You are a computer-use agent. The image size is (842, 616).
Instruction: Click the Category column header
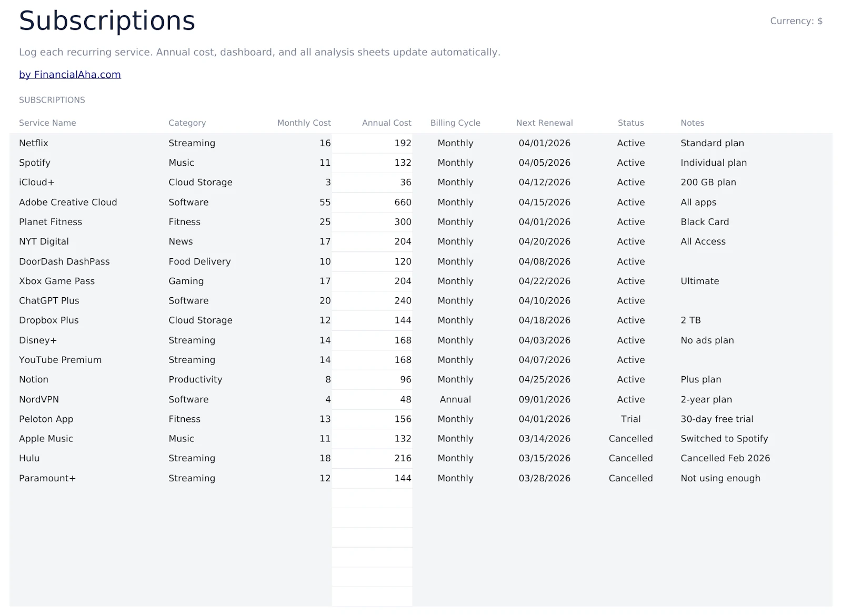187,123
